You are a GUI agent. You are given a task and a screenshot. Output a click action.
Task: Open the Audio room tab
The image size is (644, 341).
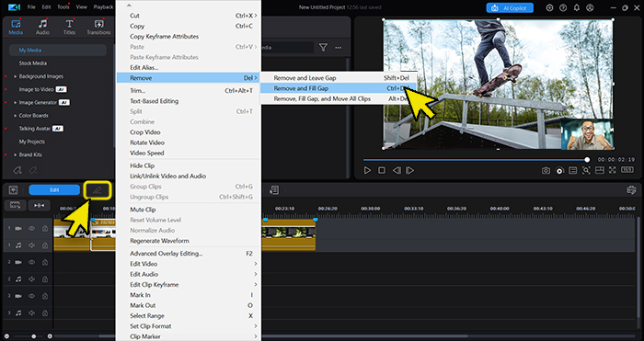click(x=42, y=27)
